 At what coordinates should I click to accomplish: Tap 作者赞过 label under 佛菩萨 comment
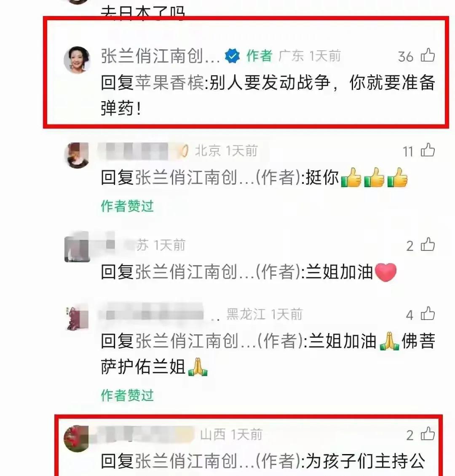[127, 395]
